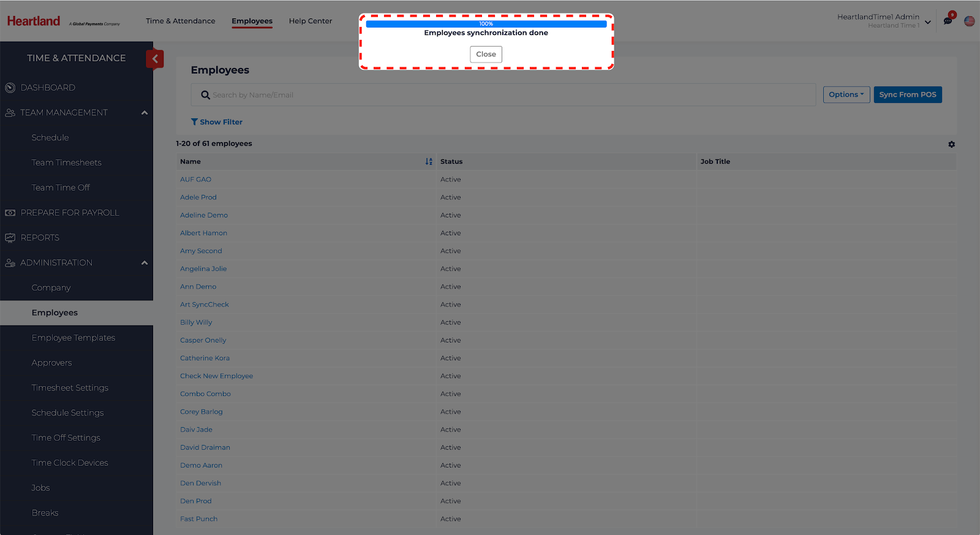
Task: Click the Reports chart icon
Action: (x=10, y=238)
